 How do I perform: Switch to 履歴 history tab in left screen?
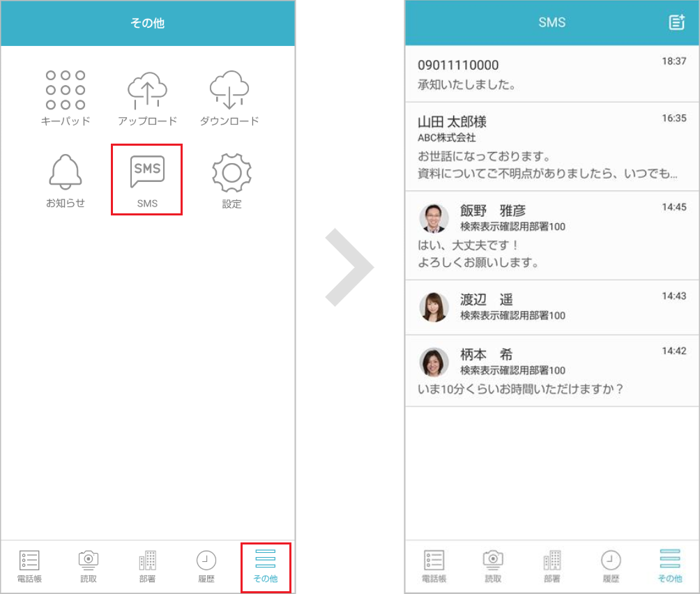click(206, 566)
